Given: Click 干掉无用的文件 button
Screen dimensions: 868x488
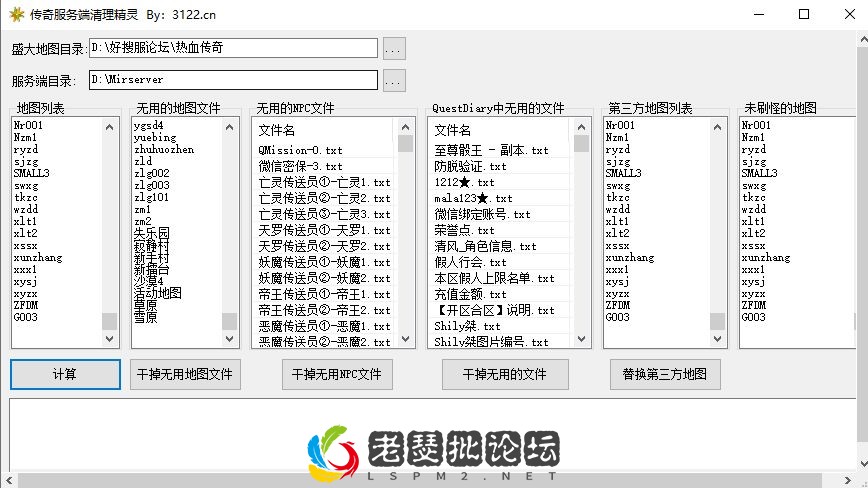Looking at the screenshot, I should pos(505,375).
